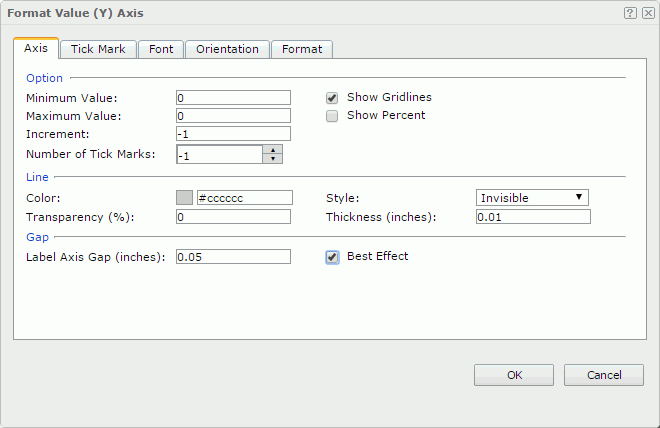660x428 pixels.
Task: Close the Format Value (Y) Axis dialog
Action: (x=648, y=13)
